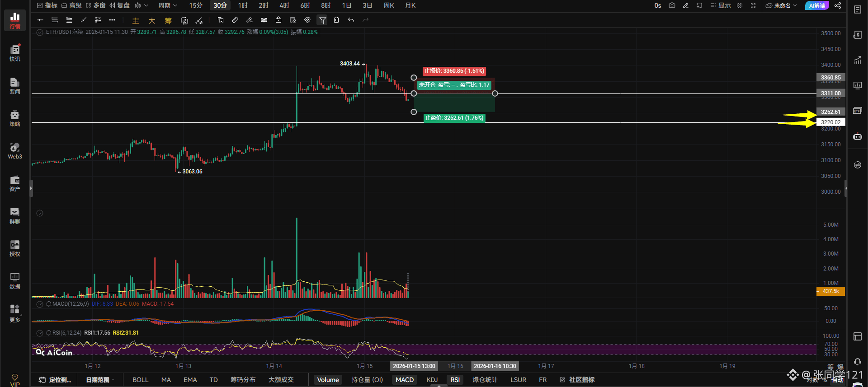Open the robot assistant icon in right sidebar
This screenshot has width=868, height=387.
(858, 136)
